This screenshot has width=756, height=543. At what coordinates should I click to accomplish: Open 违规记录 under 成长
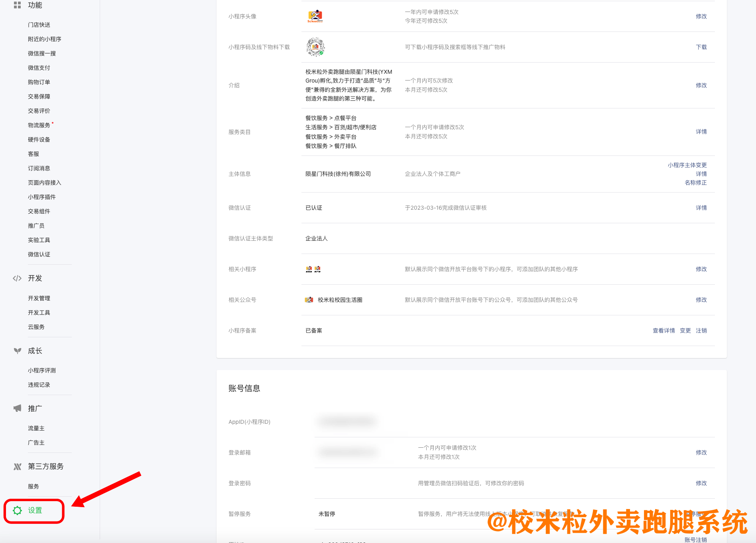(x=39, y=385)
